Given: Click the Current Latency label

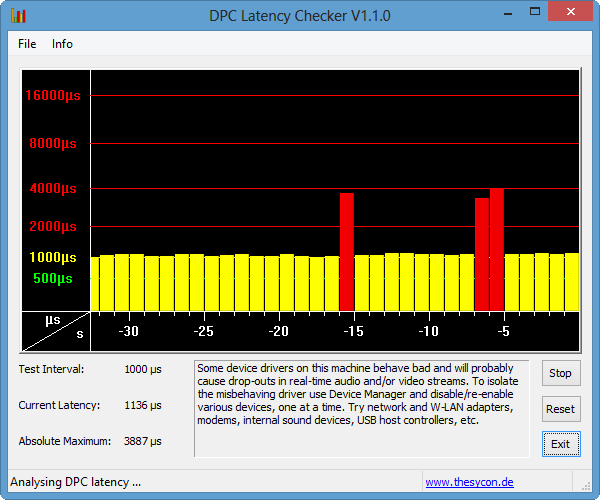Looking at the screenshot, I should (59, 406).
